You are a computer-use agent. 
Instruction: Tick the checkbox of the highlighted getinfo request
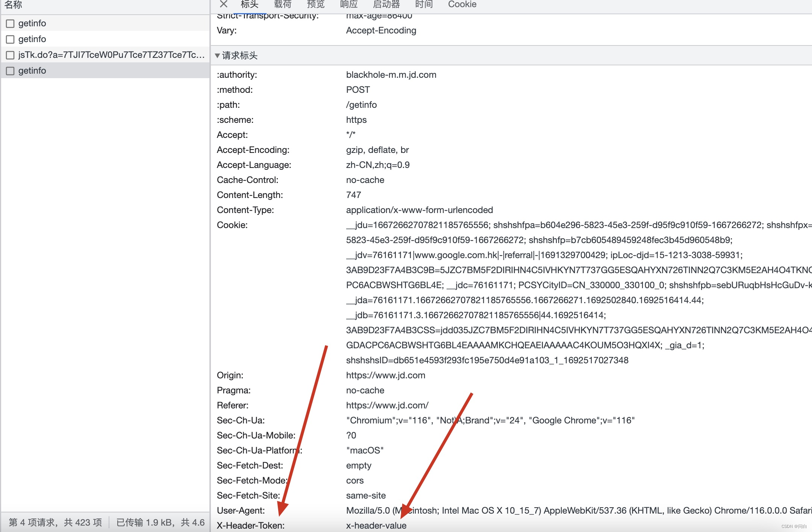point(10,71)
